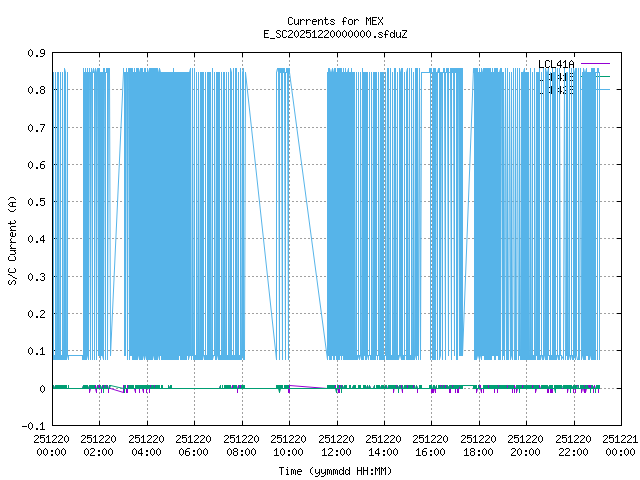The image size is (640, 480).
Task: Click the 'Time (yymmdd HH:MM)' x-axis label
Action: [x=334, y=470]
